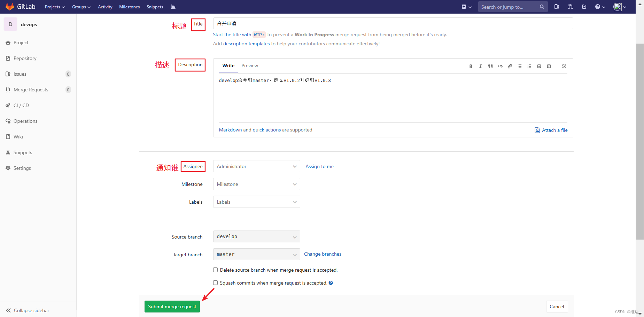
Task: Open Operations in the sidebar
Action: [x=38, y=121]
